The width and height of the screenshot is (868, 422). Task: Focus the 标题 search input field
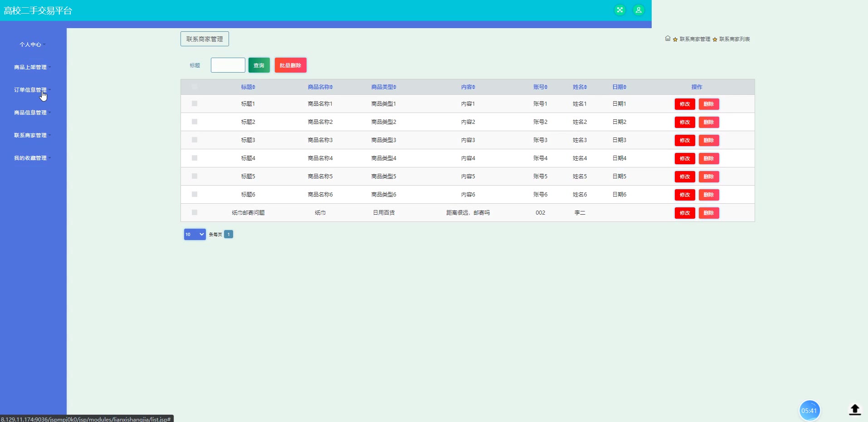pyautogui.click(x=228, y=65)
